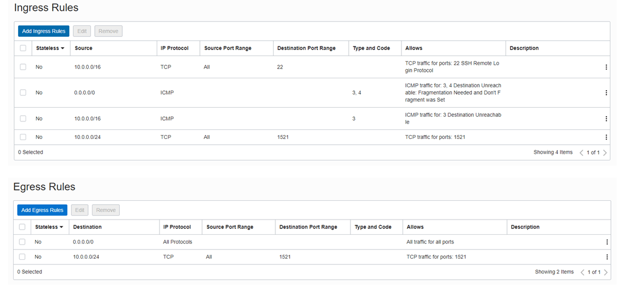Viewport: 644px width, 291px height.
Task: Open kebab menu for ICMP 3, 4 ingress rule
Action: pos(606,92)
